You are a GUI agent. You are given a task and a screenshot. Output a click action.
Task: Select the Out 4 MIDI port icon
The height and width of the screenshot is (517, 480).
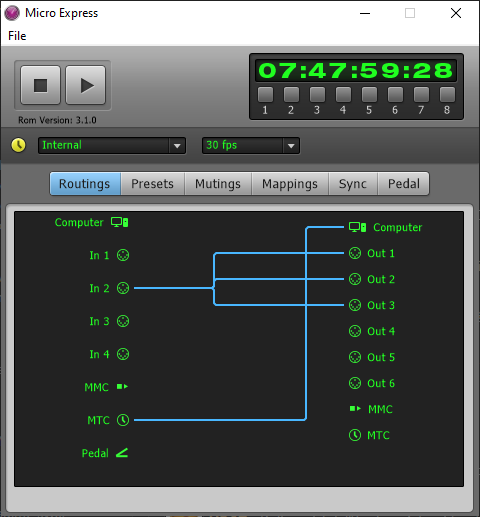(x=355, y=331)
